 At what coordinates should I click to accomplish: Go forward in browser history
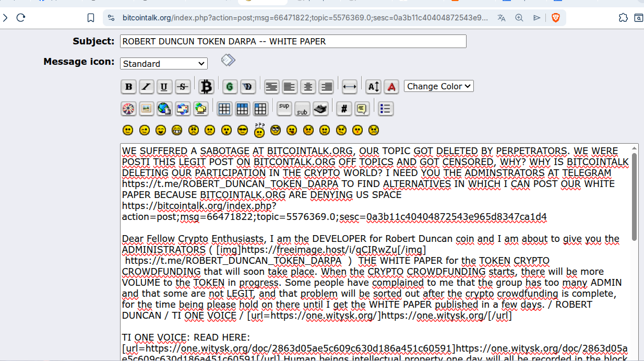[4, 18]
